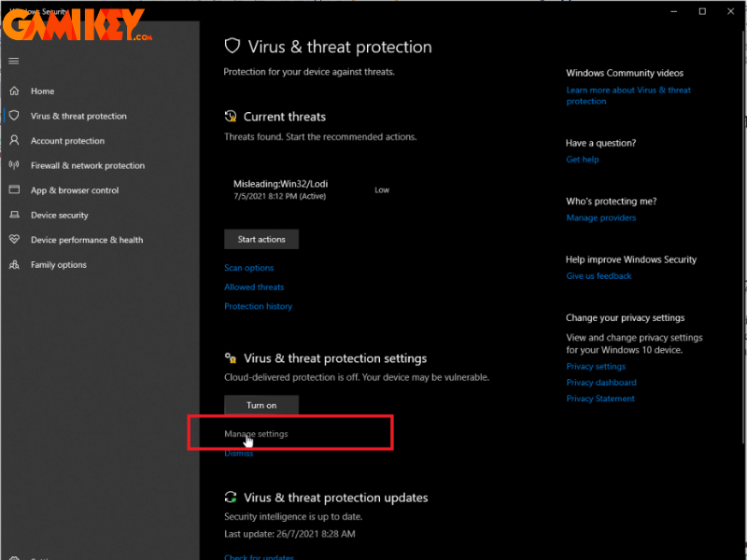Turn on cloud-delivered protection
The height and width of the screenshot is (560, 747).
(x=261, y=405)
